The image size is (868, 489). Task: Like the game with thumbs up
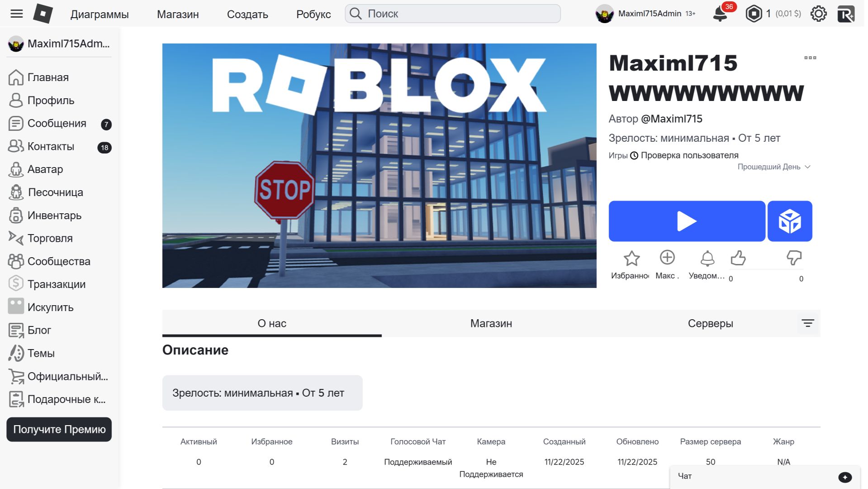pyautogui.click(x=738, y=258)
